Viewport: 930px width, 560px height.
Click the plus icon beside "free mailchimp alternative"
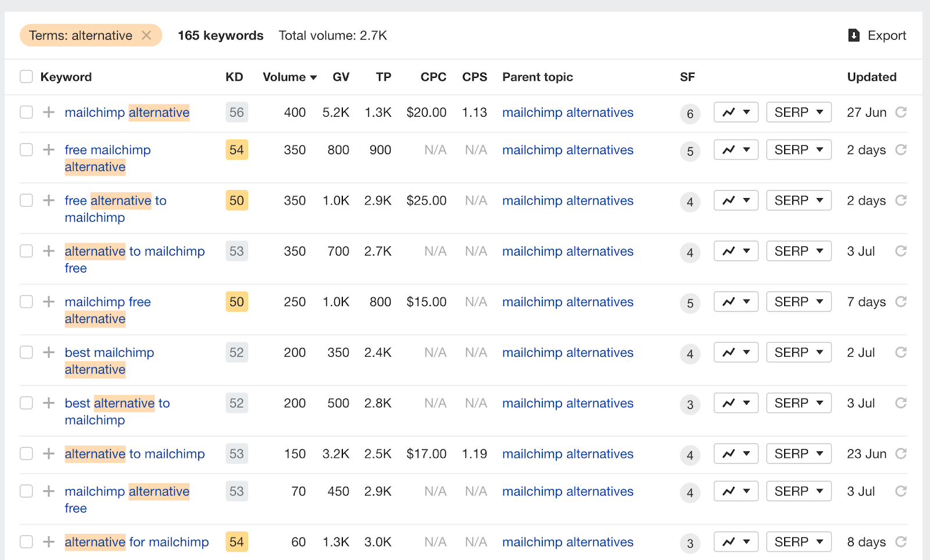[x=48, y=149]
